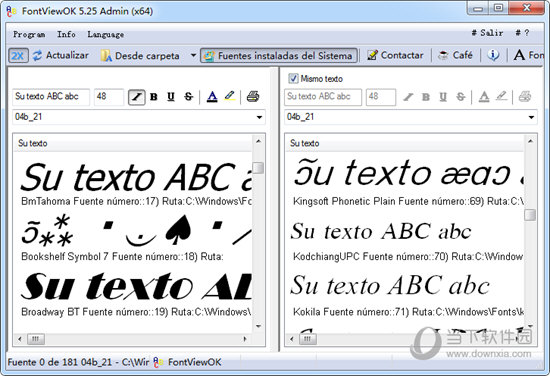Click the left font size 48 field
The width and height of the screenshot is (550, 376).
point(109,97)
